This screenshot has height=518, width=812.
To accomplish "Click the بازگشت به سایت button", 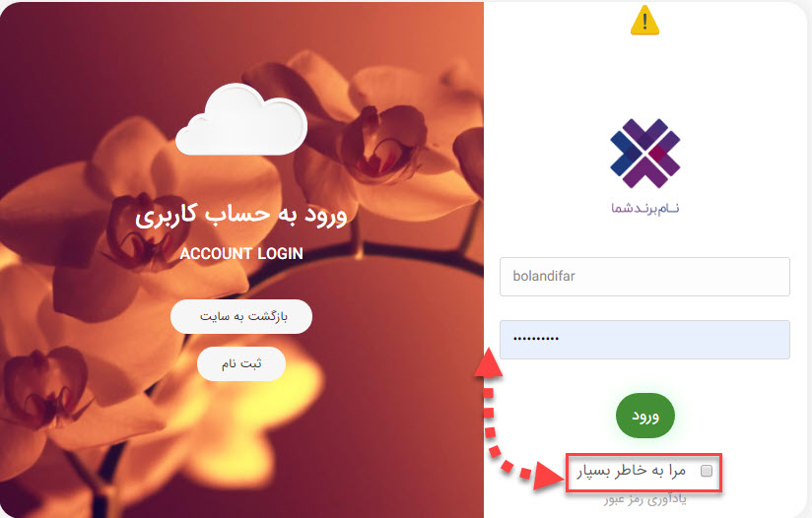I will 241,316.
